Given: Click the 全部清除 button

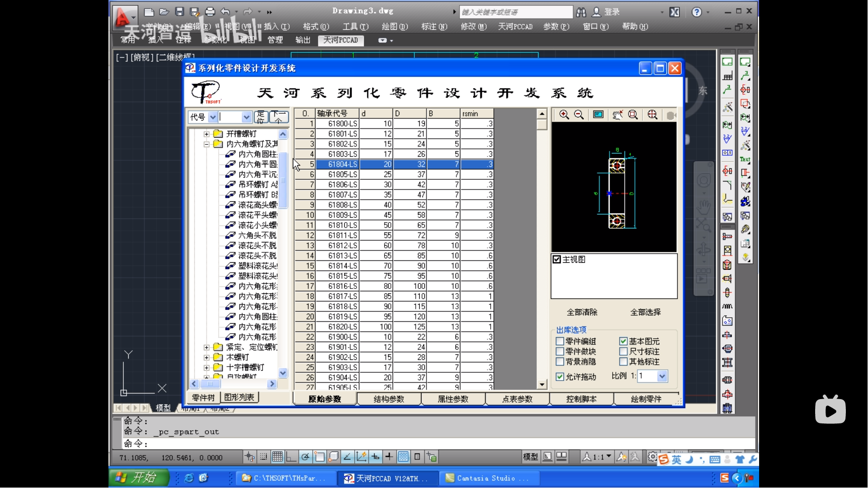Looking at the screenshot, I should pyautogui.click(x=582, y=312).
